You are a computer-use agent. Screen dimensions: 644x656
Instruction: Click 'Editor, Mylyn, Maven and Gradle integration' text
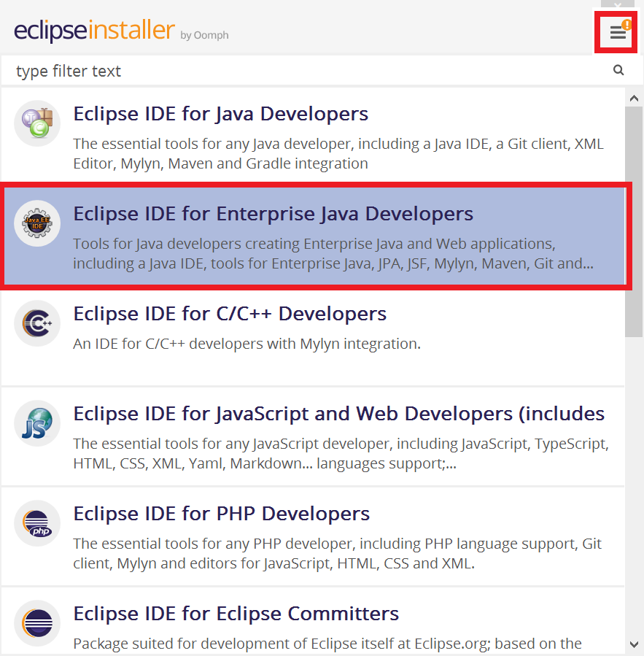click(220, 163)
